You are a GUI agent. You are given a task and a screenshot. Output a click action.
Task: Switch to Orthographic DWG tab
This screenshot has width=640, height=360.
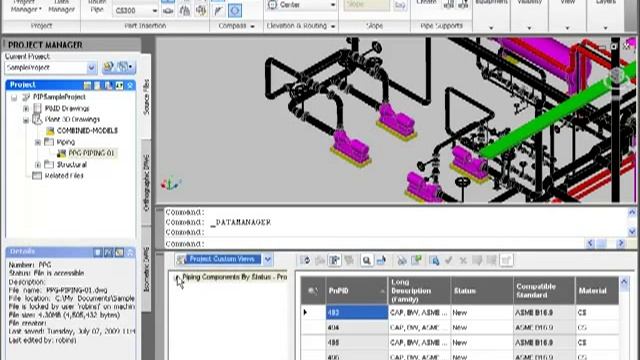tap(147, 183)
